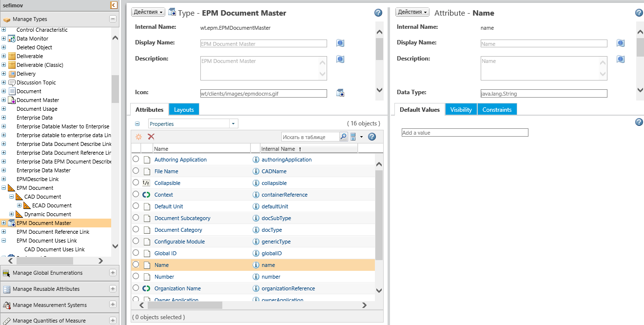Open the Visibility tab

tap(461, 110)
